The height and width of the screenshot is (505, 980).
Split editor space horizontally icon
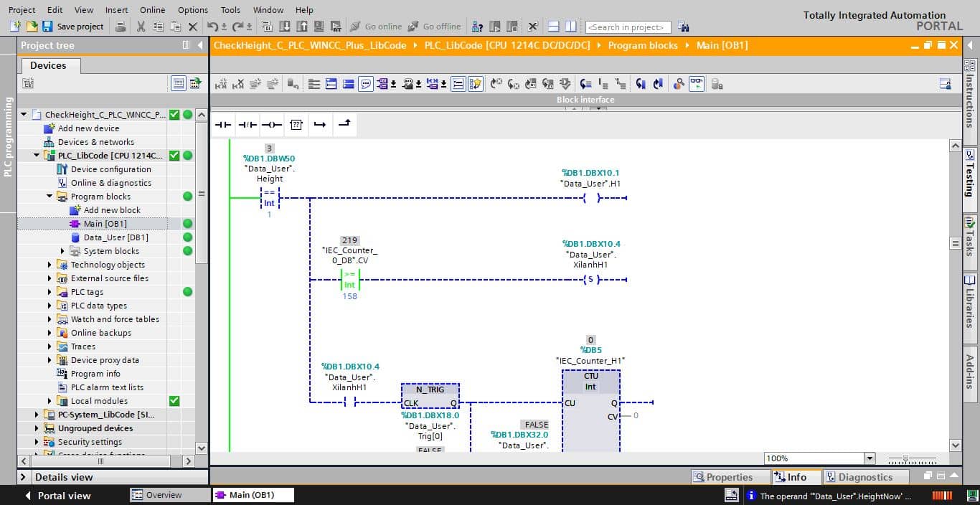click(553, 27)
